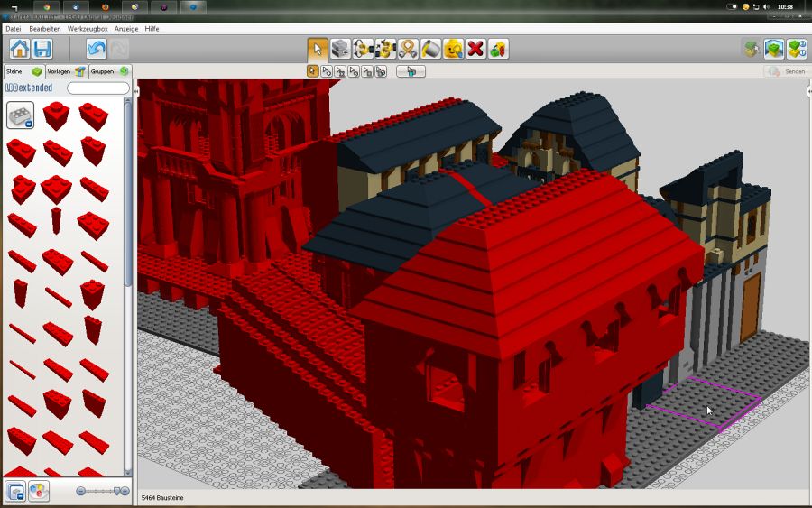Click the plus button on brick size slider

tap(125, 491)
